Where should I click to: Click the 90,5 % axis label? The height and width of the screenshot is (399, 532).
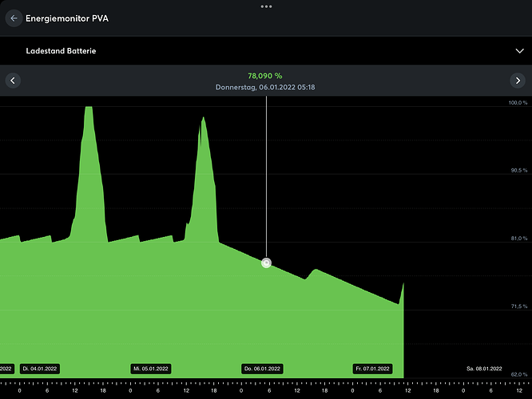coord(519,171)
